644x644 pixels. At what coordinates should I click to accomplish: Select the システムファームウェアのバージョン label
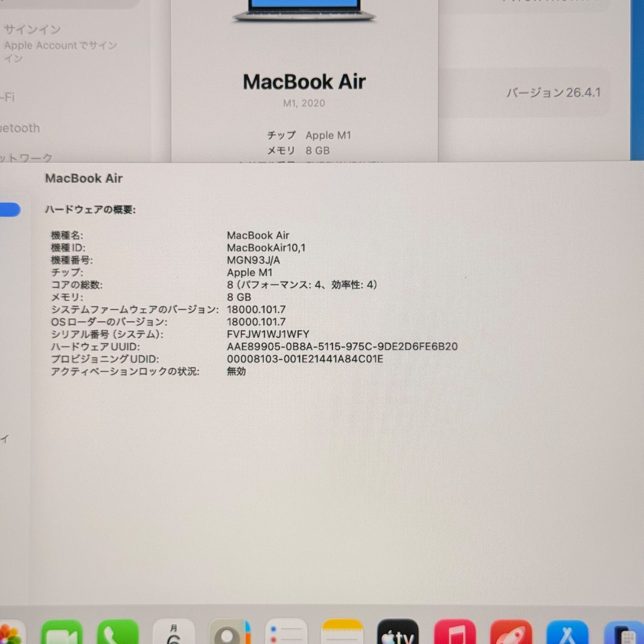135,310
